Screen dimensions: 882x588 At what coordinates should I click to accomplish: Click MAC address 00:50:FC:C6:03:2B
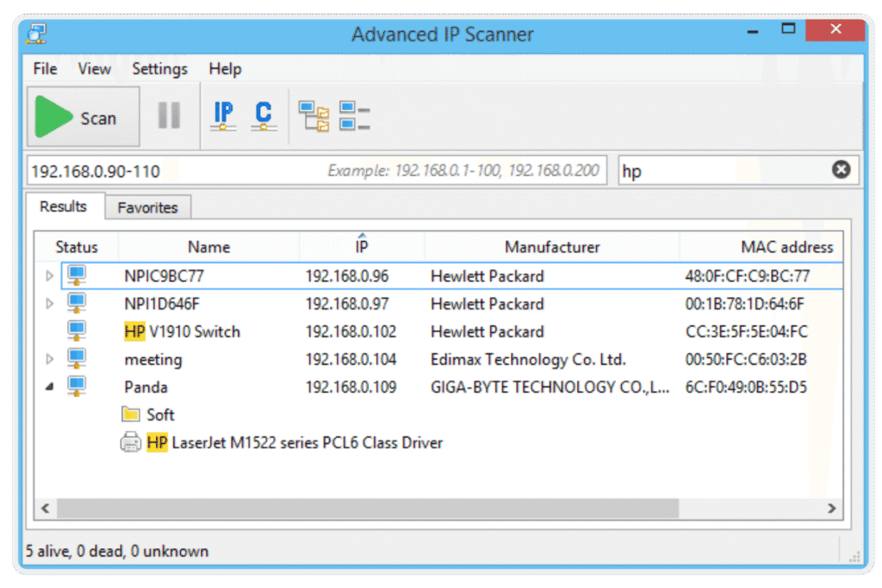point(746,359)
